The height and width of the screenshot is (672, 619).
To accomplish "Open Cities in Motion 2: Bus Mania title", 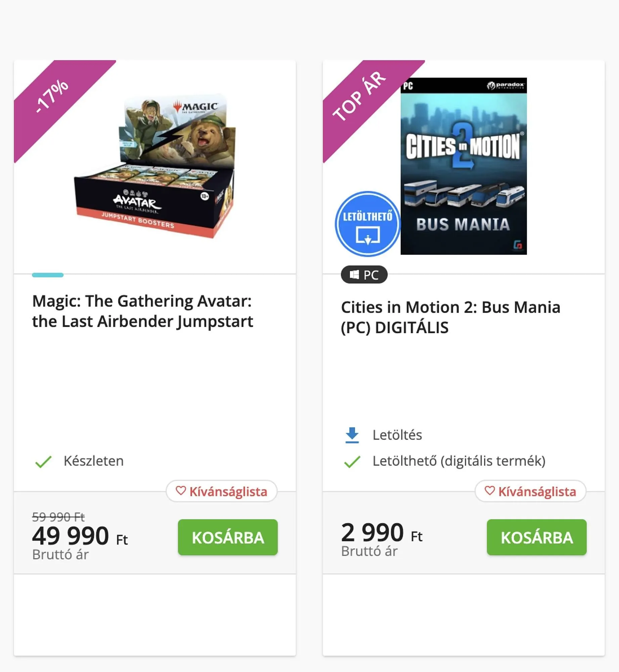I will point(450,317).
